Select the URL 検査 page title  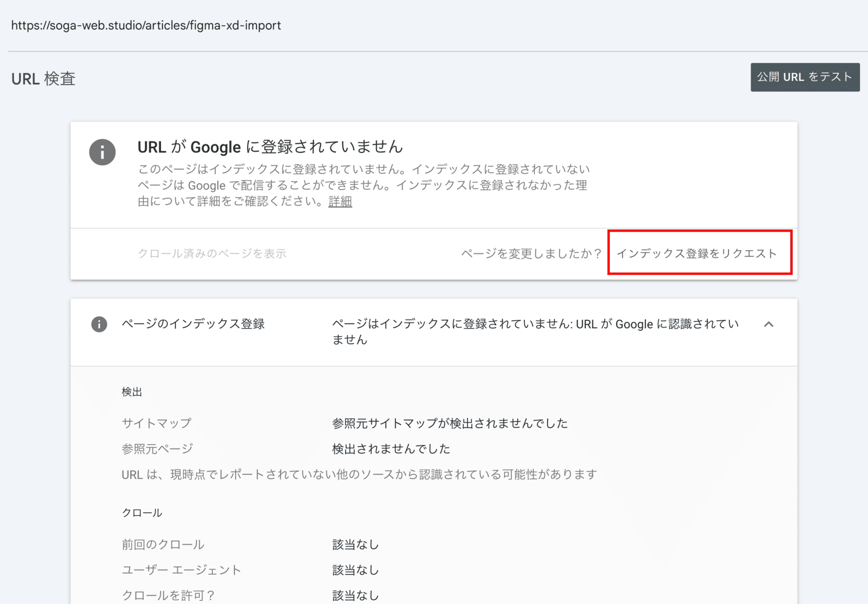42,79
